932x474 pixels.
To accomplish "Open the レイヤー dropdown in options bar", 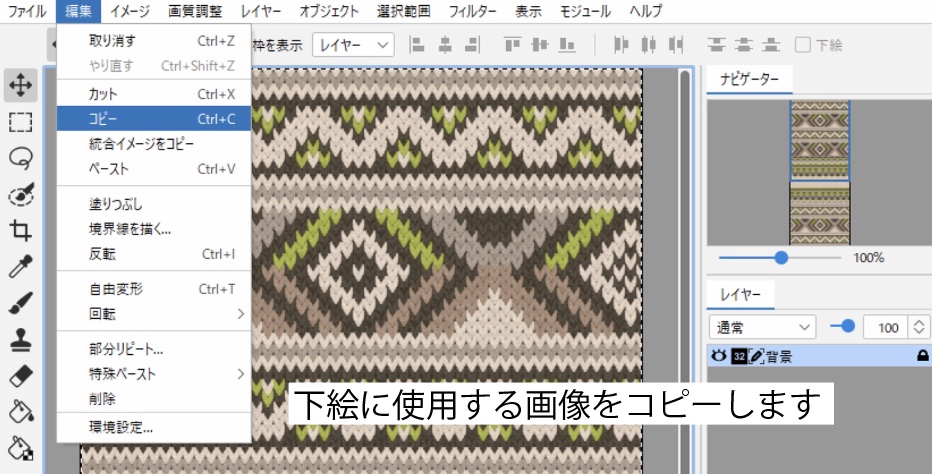I will coord(353,45).
